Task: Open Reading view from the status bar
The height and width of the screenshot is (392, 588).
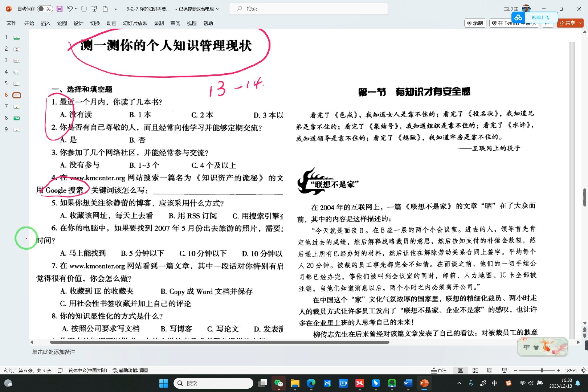Action: (x=489, y=370)
